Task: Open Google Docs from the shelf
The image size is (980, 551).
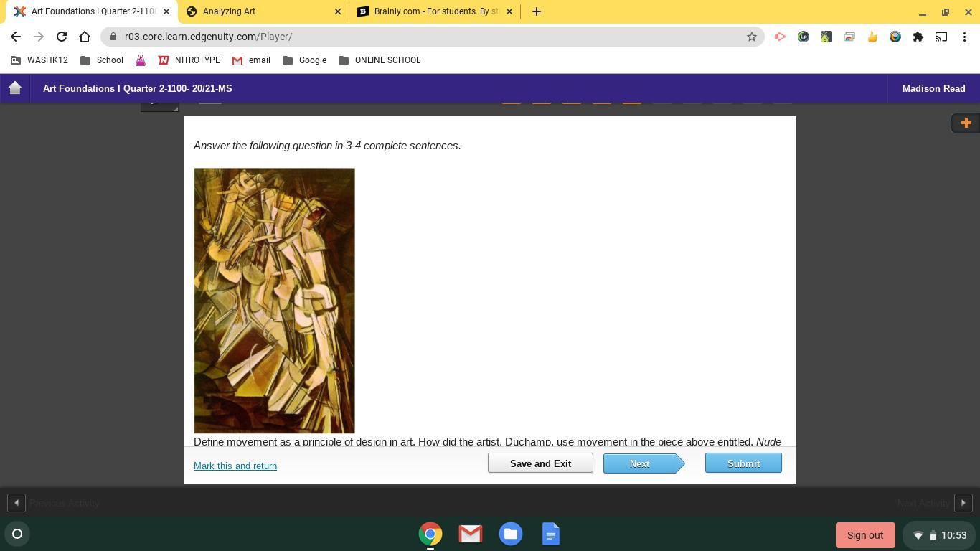Action: [x=551, y=534]
